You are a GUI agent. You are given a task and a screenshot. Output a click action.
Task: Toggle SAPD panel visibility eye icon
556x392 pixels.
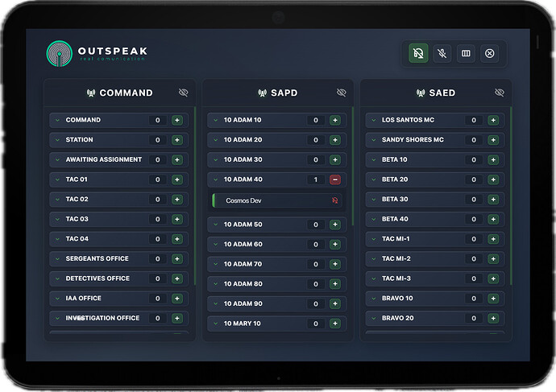point(341,93)
